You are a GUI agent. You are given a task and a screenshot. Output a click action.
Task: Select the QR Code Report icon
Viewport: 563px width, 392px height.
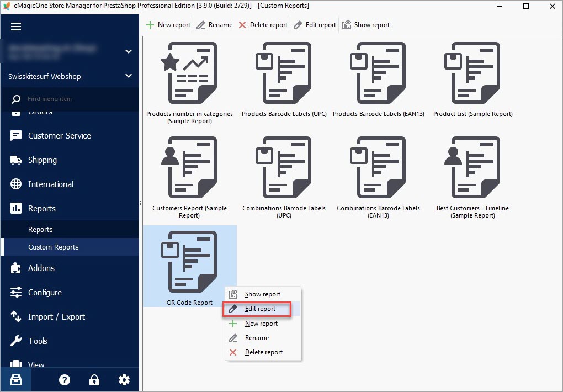(x=189, y=262)
